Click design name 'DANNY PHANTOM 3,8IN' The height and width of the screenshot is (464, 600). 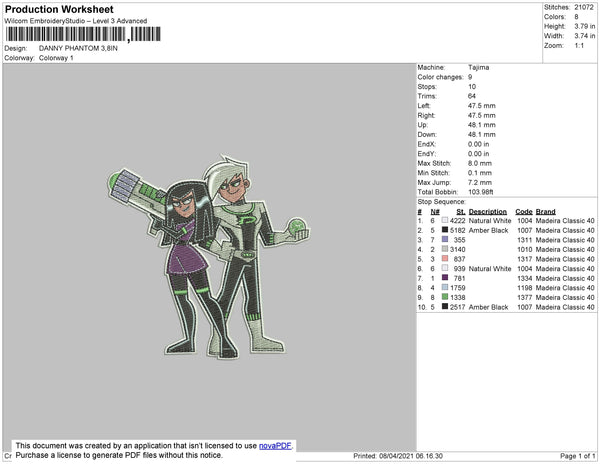click(78, 49)
